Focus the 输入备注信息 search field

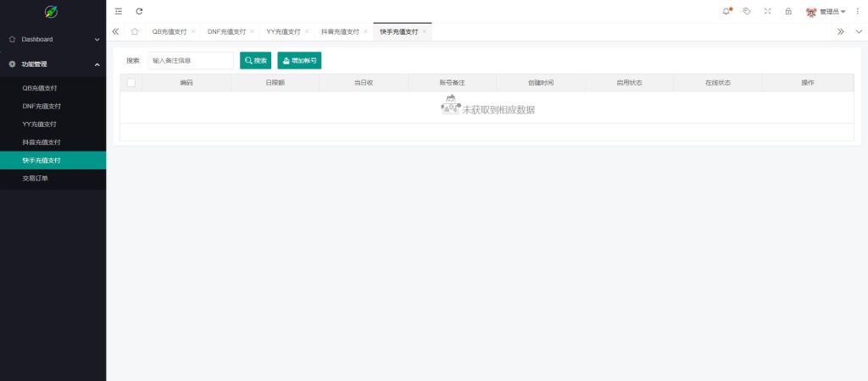pyautogui.click(x=191, y=60)
